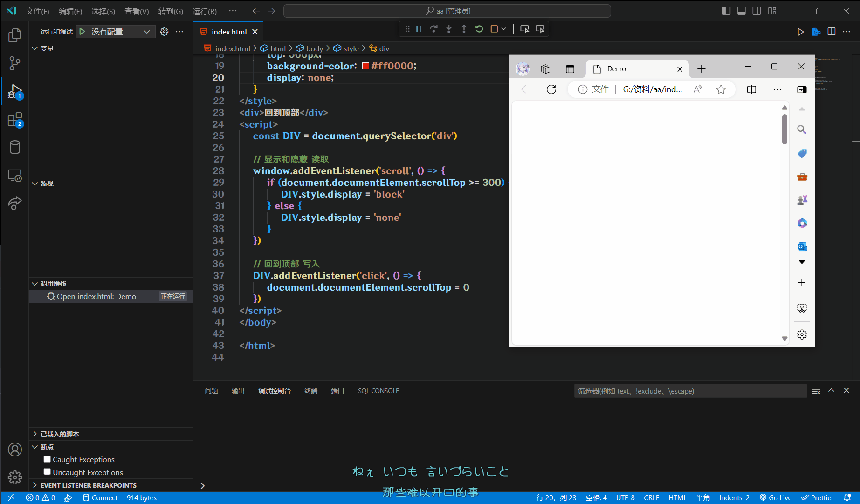This screenshot has height=504, width=860.
Task: Pause the debug session
Action: click(419, 29)
